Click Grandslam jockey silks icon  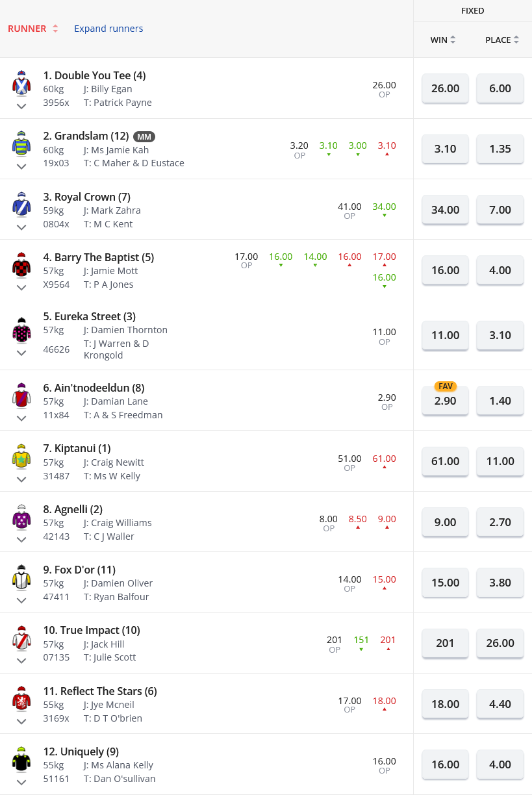tap(21, 144)
